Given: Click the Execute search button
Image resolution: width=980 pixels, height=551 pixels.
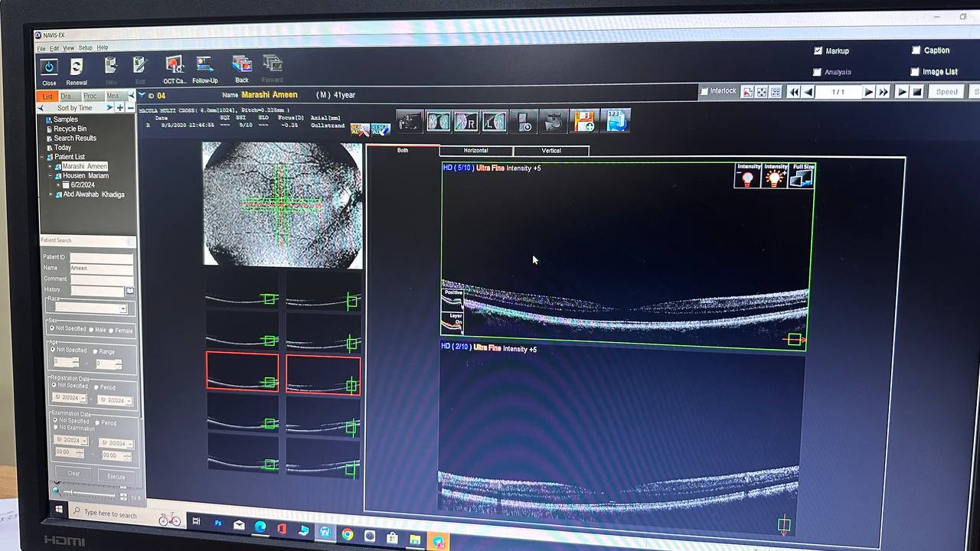Looking at the screenshot, I should point(116,476).
